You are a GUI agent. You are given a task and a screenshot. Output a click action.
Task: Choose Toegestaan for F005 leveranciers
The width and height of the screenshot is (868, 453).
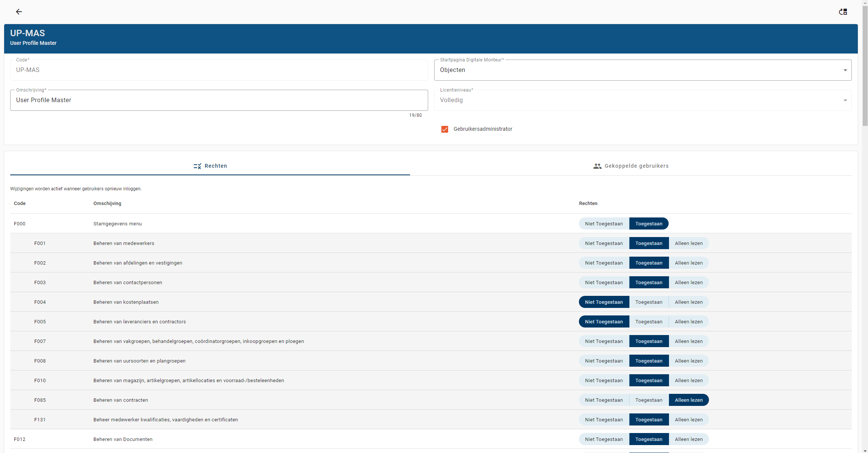click(649, 322)
